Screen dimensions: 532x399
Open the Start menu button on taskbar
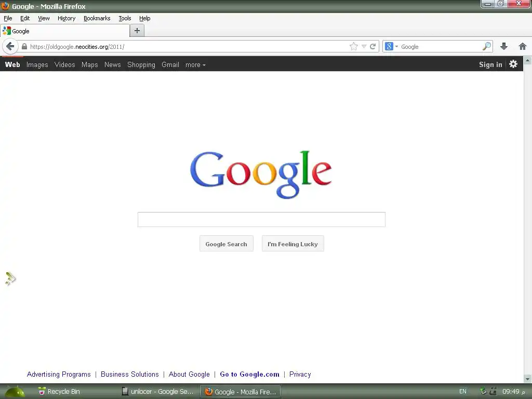pyautogui.click(x=14, y=392)
